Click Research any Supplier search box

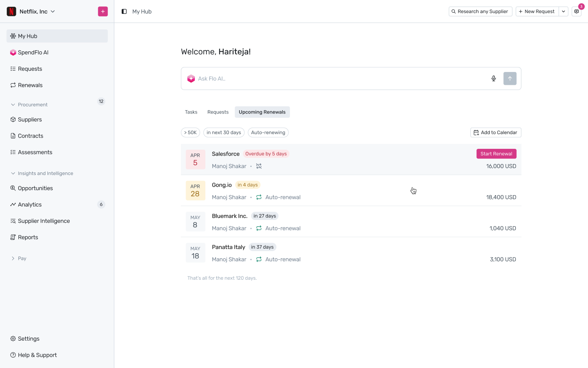[x=480, y=11]
